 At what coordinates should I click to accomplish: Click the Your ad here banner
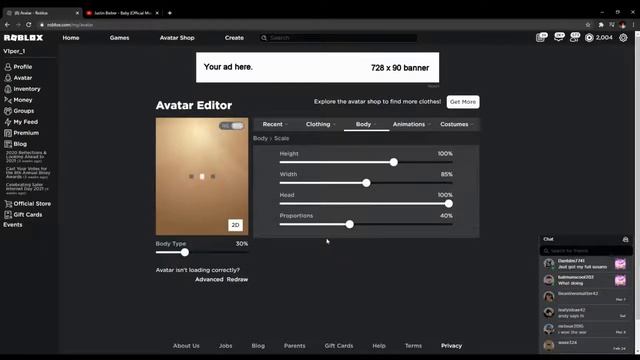click(x=318, y=67)
